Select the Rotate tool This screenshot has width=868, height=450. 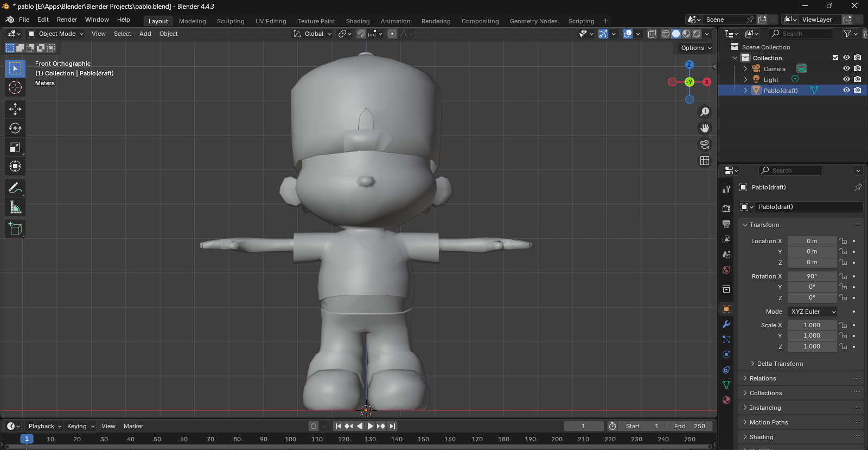(x=15, y=128)
